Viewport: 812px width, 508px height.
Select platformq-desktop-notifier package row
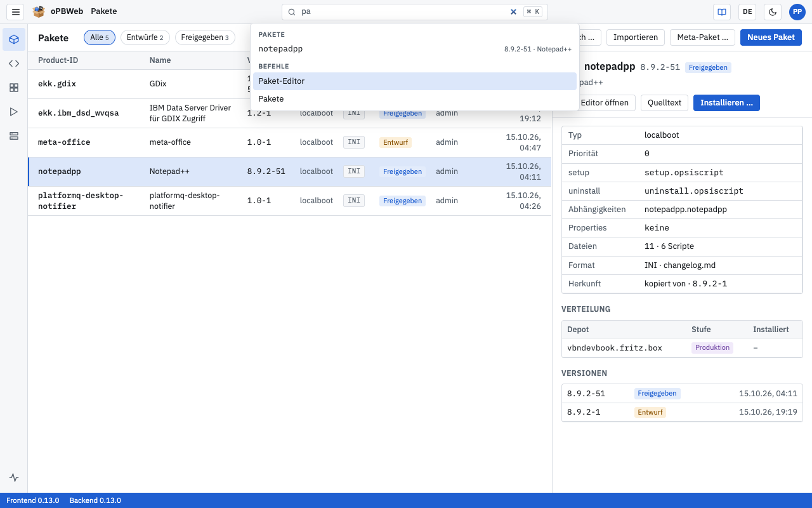pyautogui.click(x=289, y=201)
